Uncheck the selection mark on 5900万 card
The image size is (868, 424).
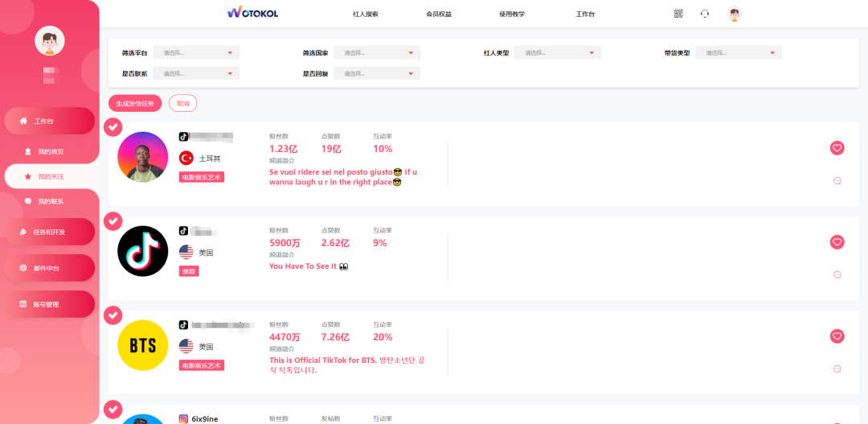tap(113, 222)
